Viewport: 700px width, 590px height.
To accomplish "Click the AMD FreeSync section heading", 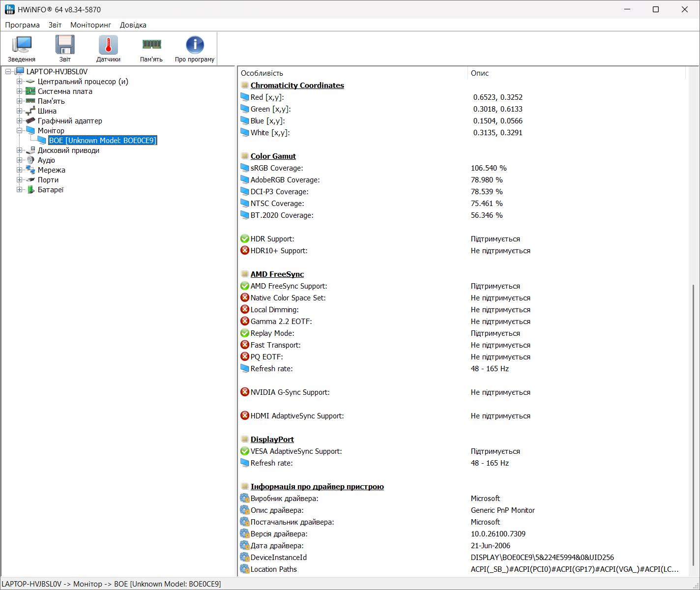I will pos(277,274).
